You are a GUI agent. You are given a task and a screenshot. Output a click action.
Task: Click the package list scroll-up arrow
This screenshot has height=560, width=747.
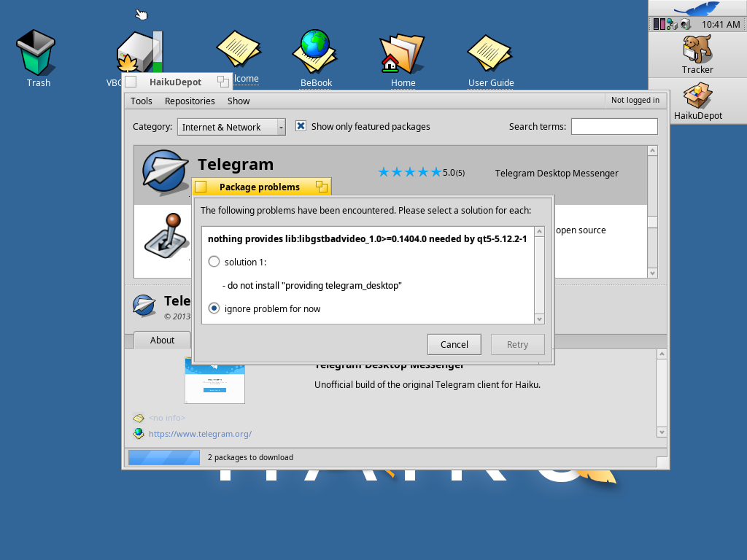click(x=653, y=151)
